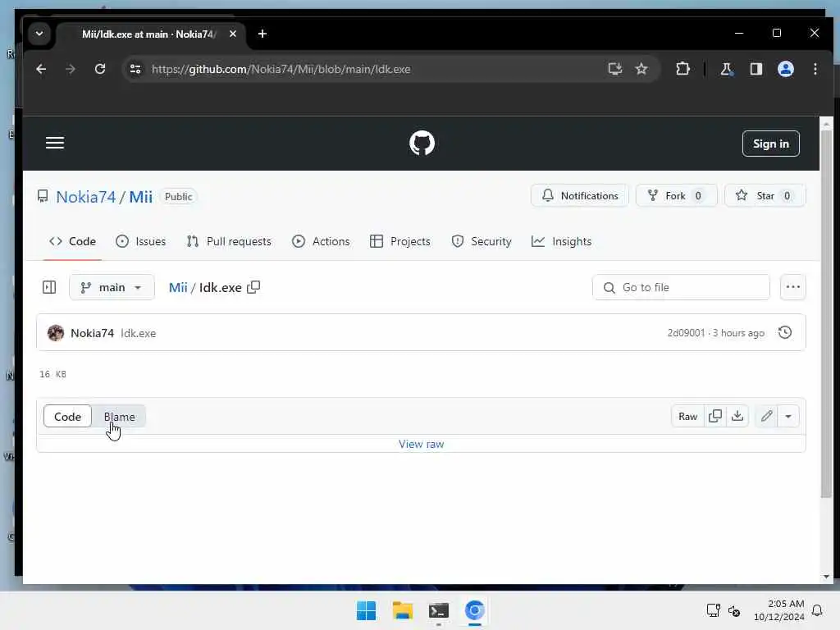Open the Idk.exe commit message link
The image size is (840, 630).
click(138, 333)
